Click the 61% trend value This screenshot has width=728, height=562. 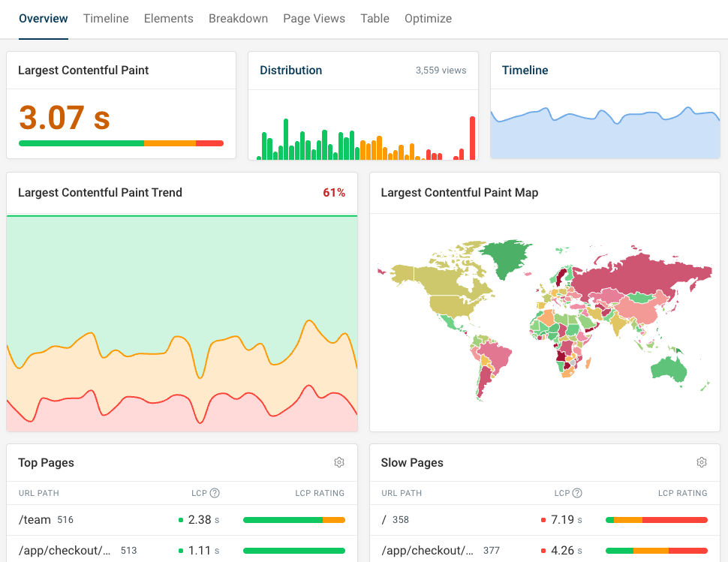(x=334, y=193)
